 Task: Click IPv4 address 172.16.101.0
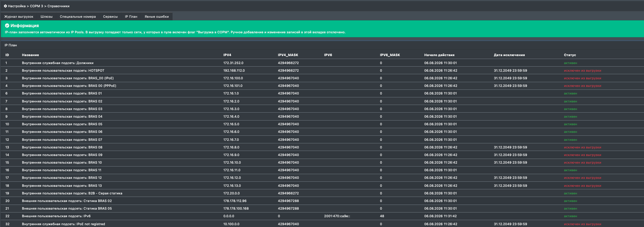click(233, 86)
